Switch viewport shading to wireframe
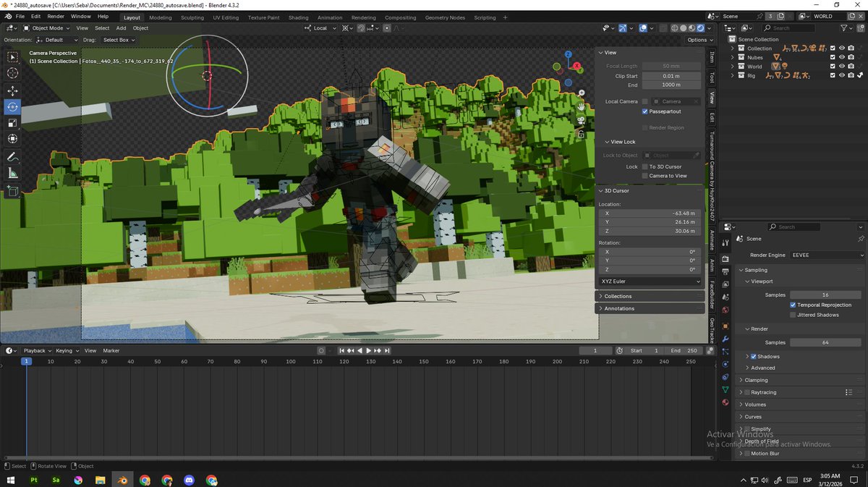Screen dimensions: 868x487 (674, 28)
